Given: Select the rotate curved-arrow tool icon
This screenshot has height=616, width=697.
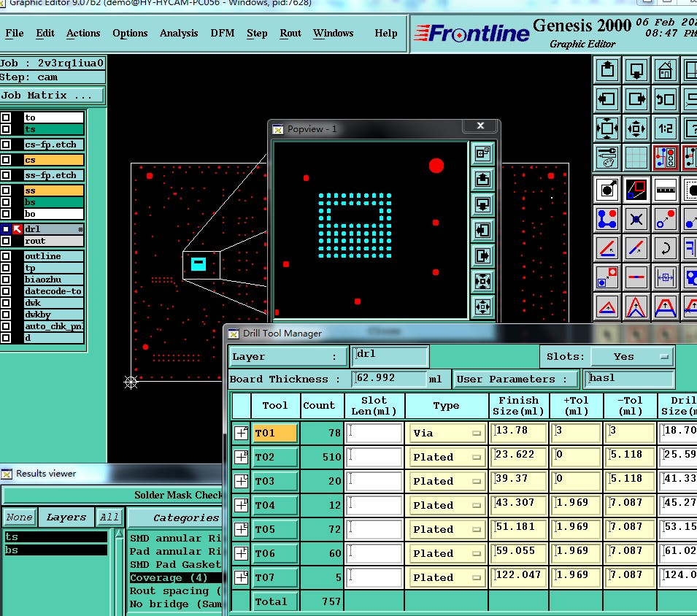Looking at the screenshot, I should [665, 248].
